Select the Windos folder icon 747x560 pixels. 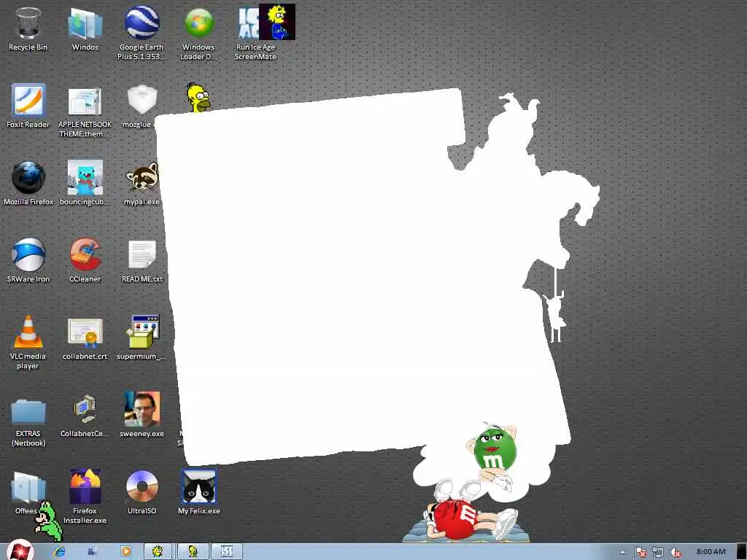(x=85, y=23)
